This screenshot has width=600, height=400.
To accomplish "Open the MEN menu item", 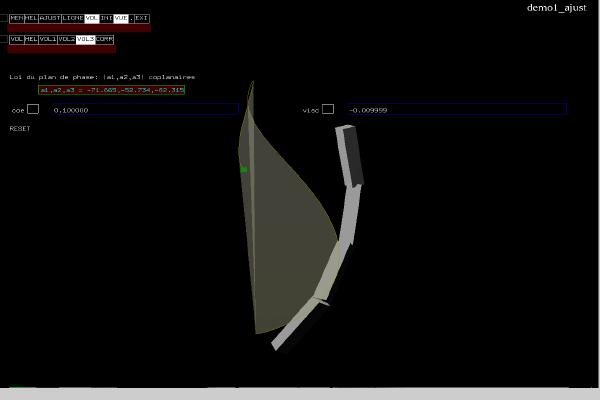I will pyautogui.click(x=16, y=18).
